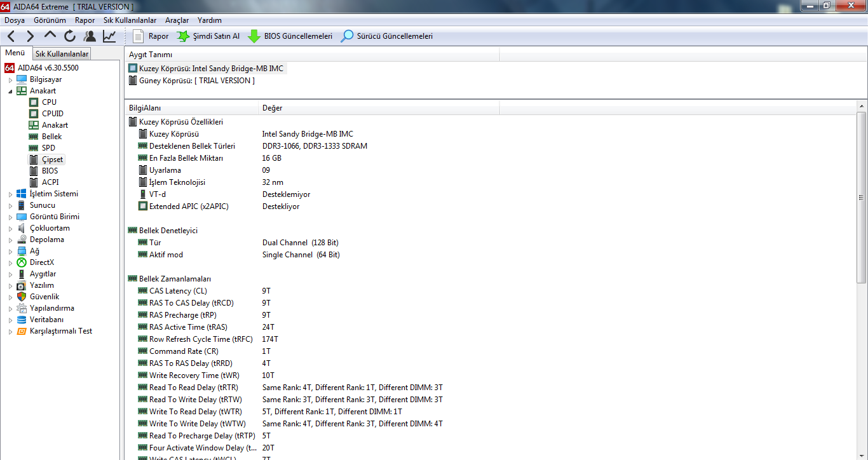The width and height of the screenshot is (868, 460).
Task: Select the CPUID icon in the tree
Action: [x=34, y=114]
